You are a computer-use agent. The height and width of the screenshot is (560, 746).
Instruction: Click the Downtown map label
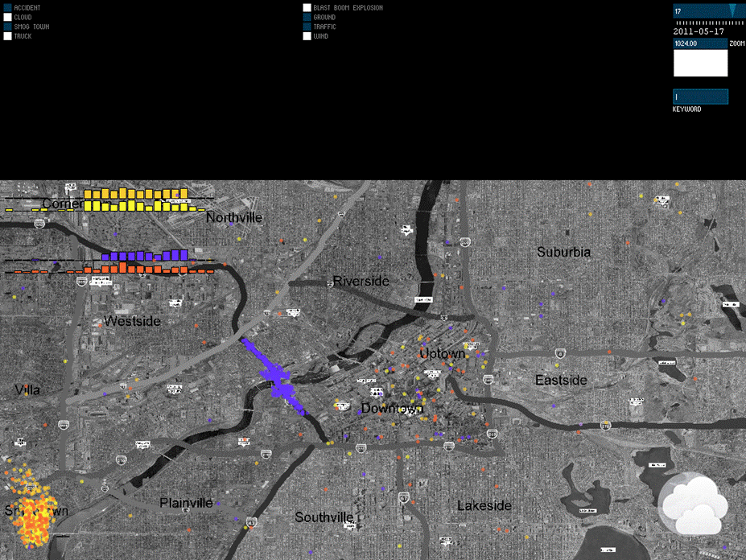point(392,409)
